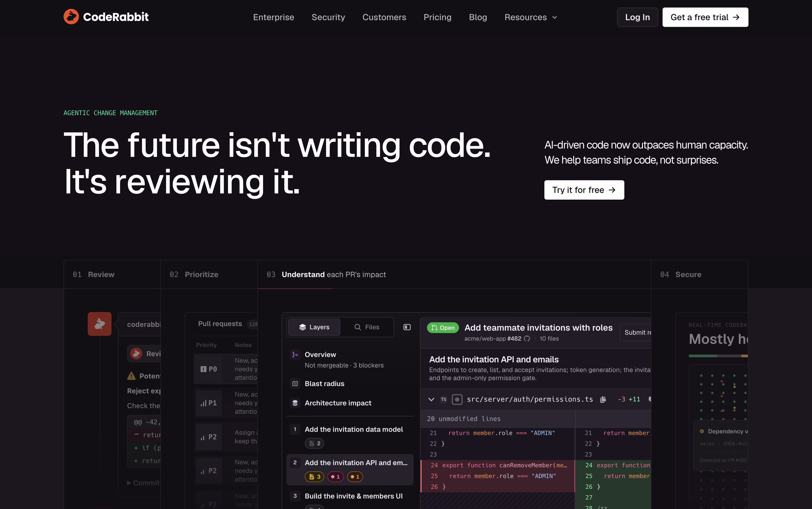Click the acme/web-app #482 repository link
812x509 pixels.
coord(492,338)
